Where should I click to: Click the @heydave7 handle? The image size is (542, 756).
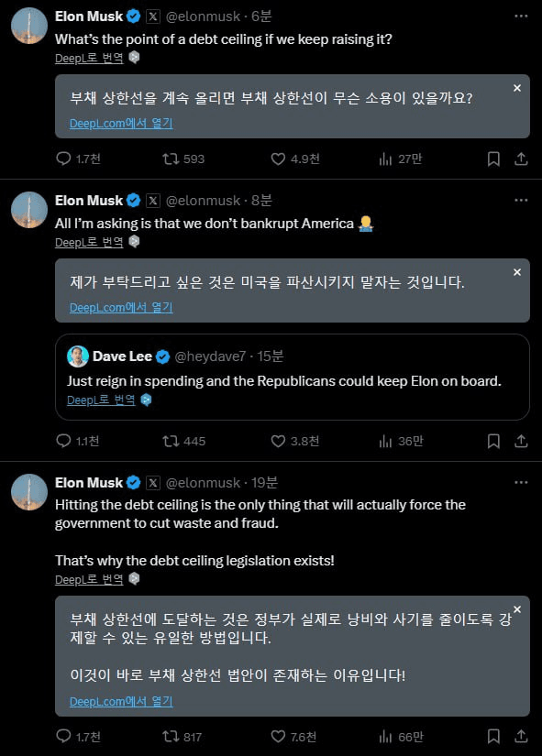point(210,356)
